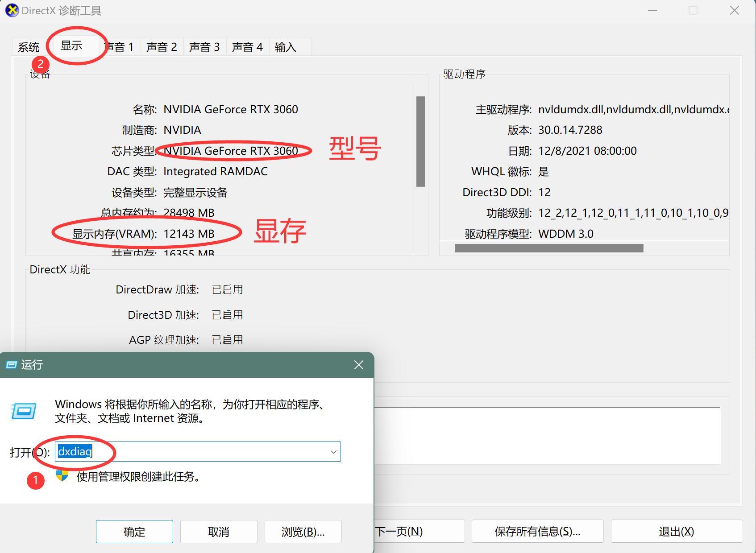This screenshot has height=553, width=756.
Task: Switch to the 声音 4 tab
Action: tap(247, 47)
